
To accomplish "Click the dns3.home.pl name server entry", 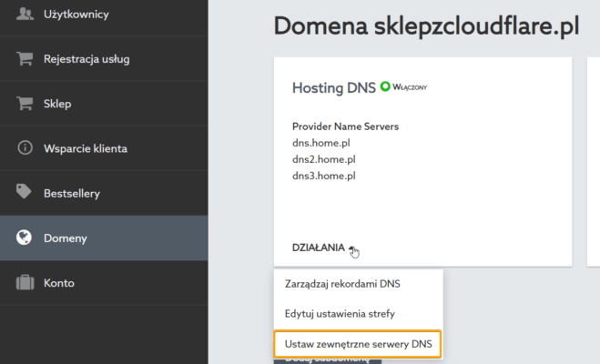I will click(326, 176).
